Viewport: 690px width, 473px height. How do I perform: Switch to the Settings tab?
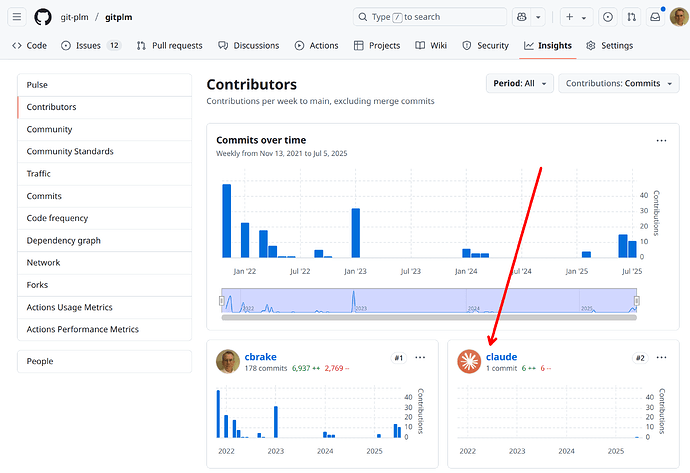(609, 45)
